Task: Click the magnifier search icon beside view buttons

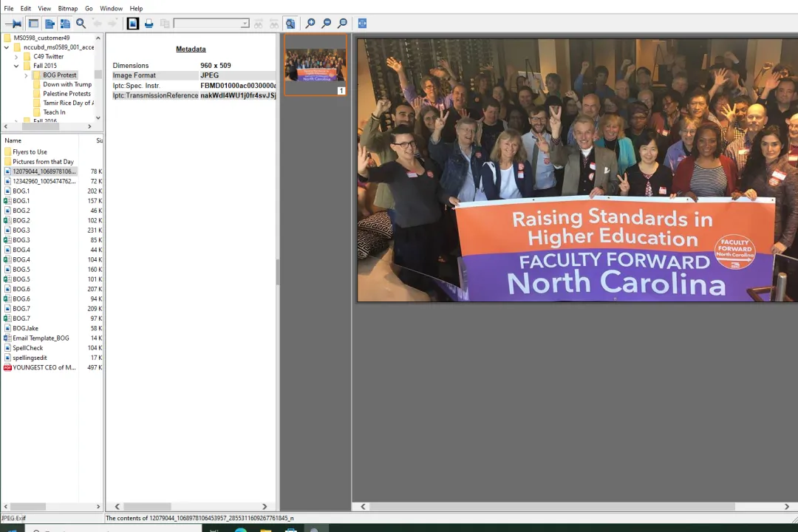Action: tap(81, 24)
